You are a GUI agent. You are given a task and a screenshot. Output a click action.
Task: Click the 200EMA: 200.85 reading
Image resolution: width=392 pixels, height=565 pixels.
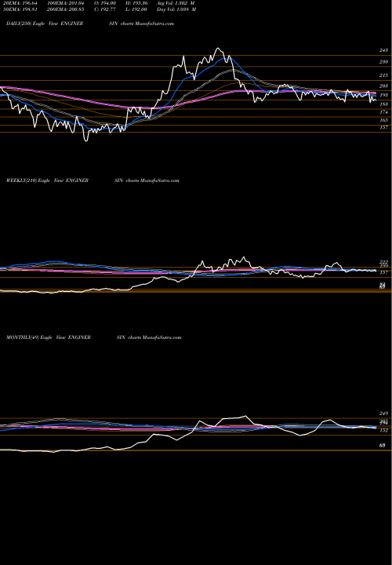click(x=67, y=9)
